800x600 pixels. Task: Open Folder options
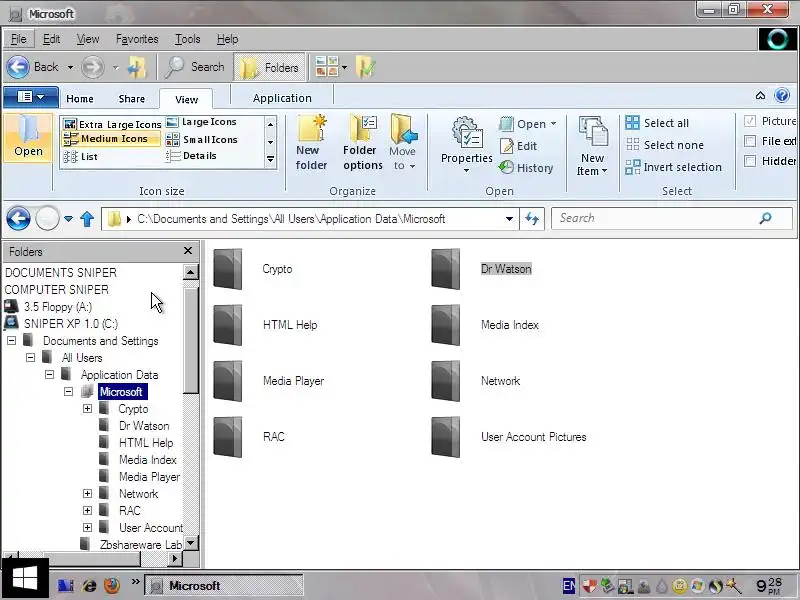tap(363, 143)
